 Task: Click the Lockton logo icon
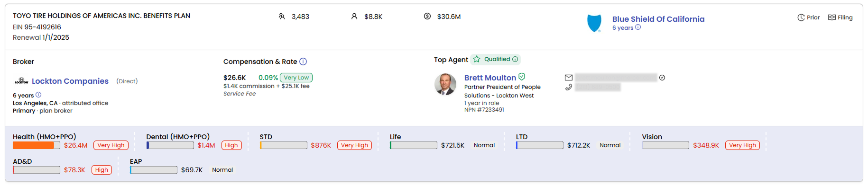click(x=21, y=81)
